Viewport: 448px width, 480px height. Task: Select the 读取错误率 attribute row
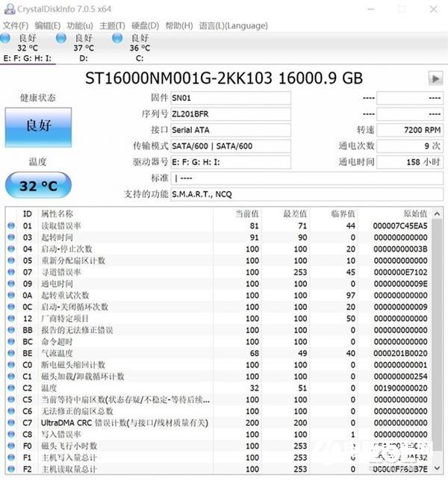click(219, 225)
